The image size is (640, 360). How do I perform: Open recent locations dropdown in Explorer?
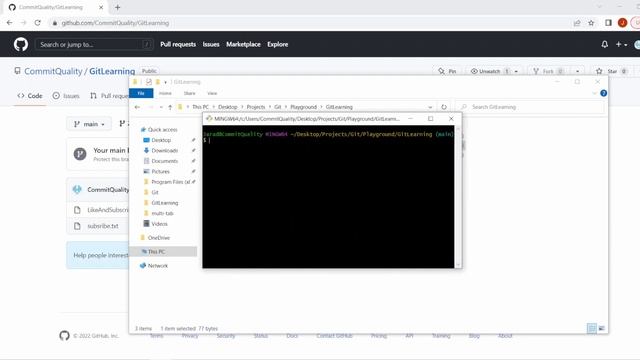tap(161, 107)
